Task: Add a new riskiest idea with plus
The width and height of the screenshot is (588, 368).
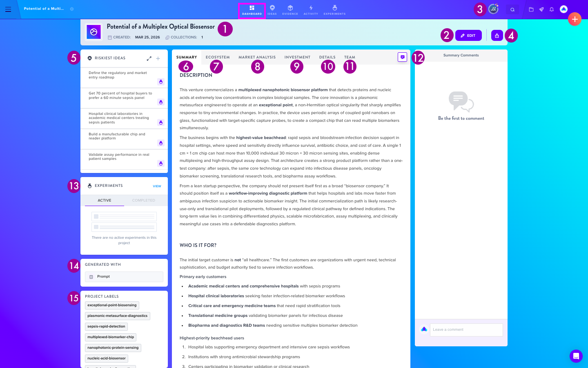Action: point(158,58)
